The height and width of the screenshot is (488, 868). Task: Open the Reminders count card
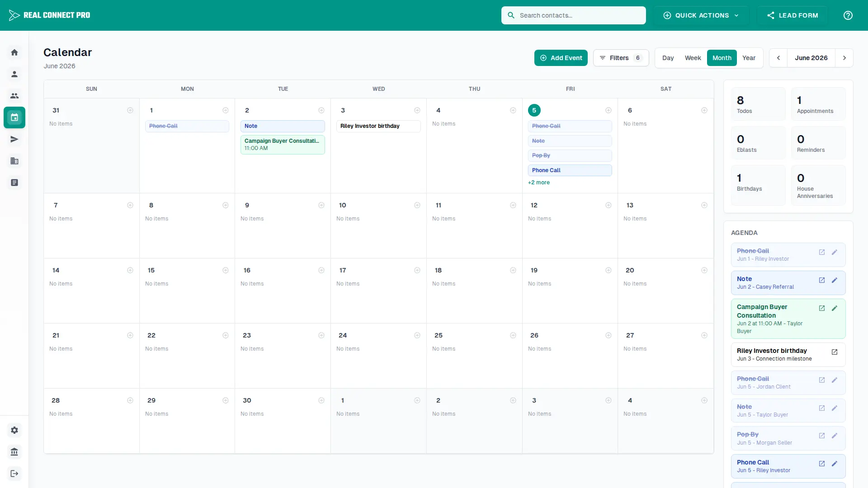click(x=818, y=143)
